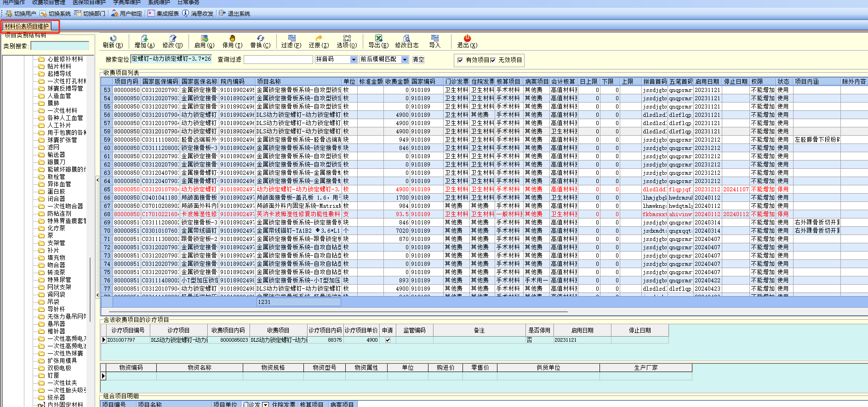Viewport: 868px width, 407px height.
Task: Switch to the 材料价表项目维护 tab
Action: 27,27
